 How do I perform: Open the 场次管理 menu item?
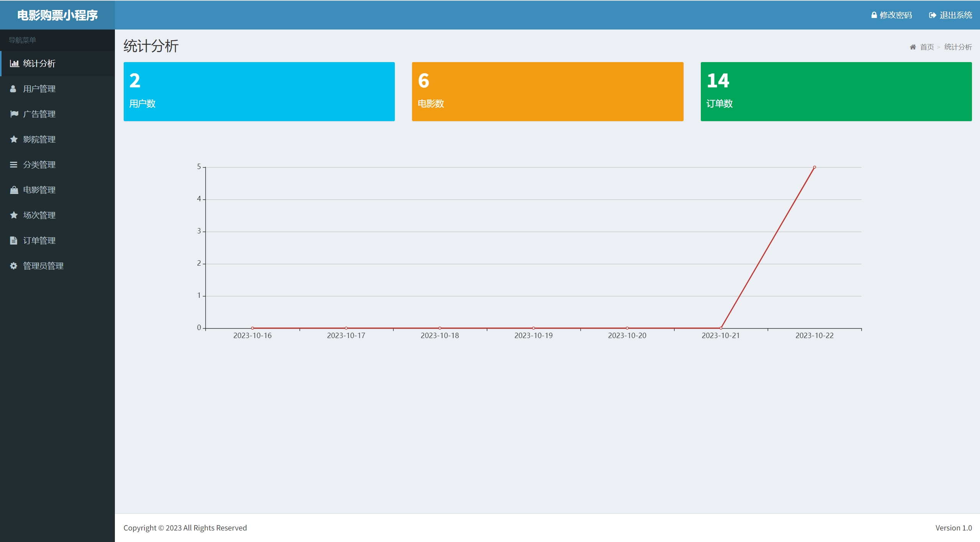point(39,215)
